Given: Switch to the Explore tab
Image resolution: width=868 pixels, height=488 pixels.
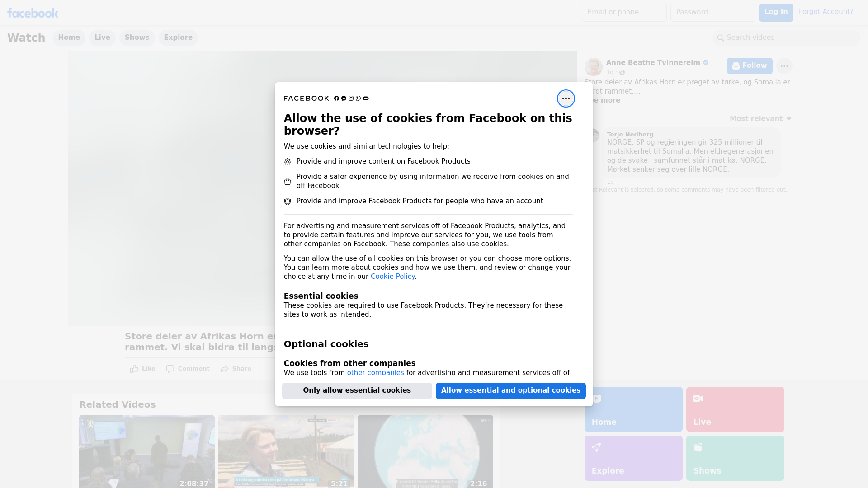Looking at the screenshot, I should (178, 38).
